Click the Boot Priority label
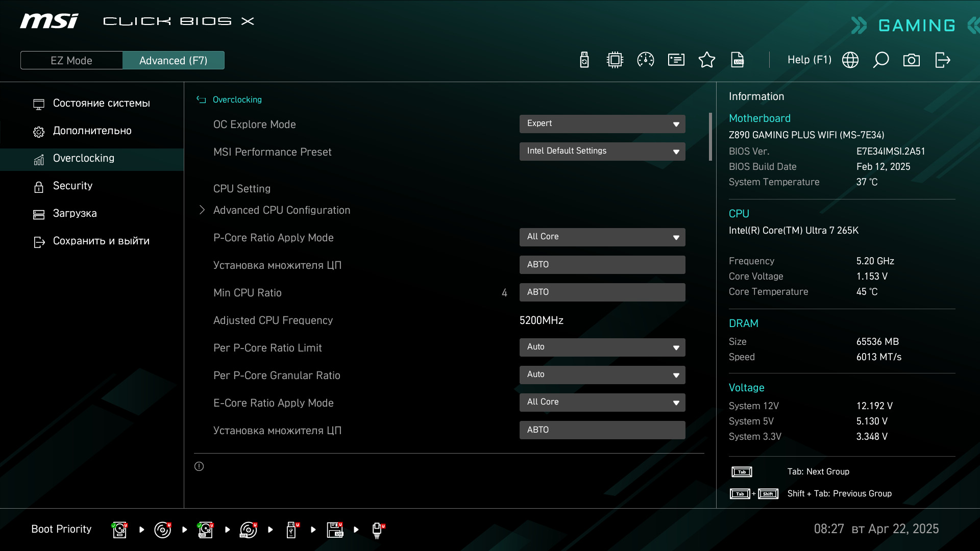This screenshot has height=551, width=980. (x=61, y=530)
